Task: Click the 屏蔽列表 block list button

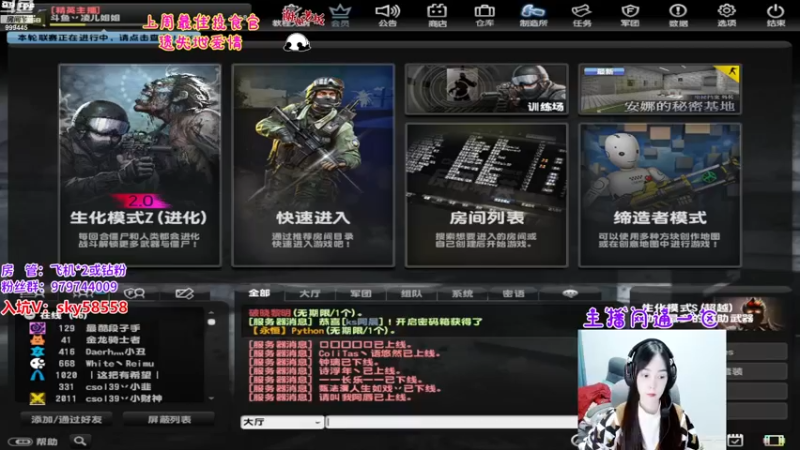Action: pyautogui.click(x=169, y=419)
